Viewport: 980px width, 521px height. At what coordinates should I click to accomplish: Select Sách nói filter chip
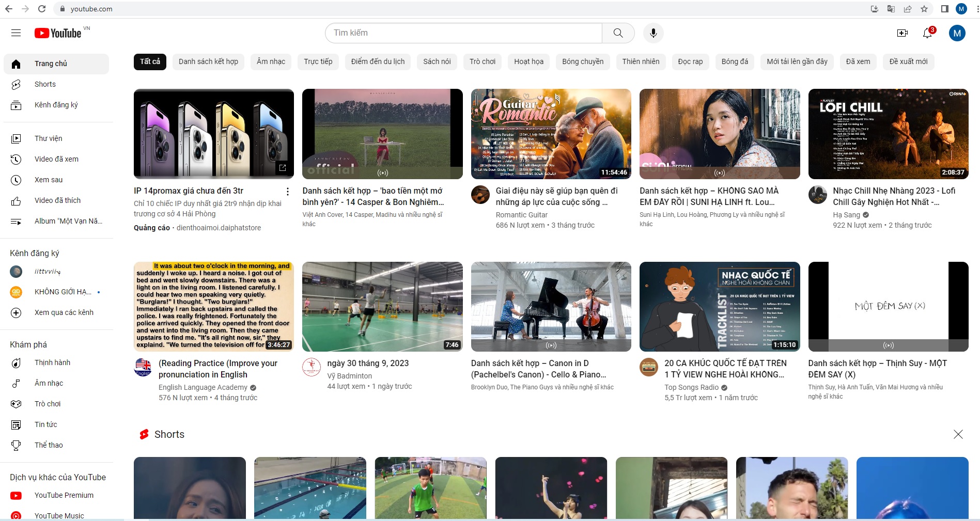pyautogui.click(x=437, y=61)
